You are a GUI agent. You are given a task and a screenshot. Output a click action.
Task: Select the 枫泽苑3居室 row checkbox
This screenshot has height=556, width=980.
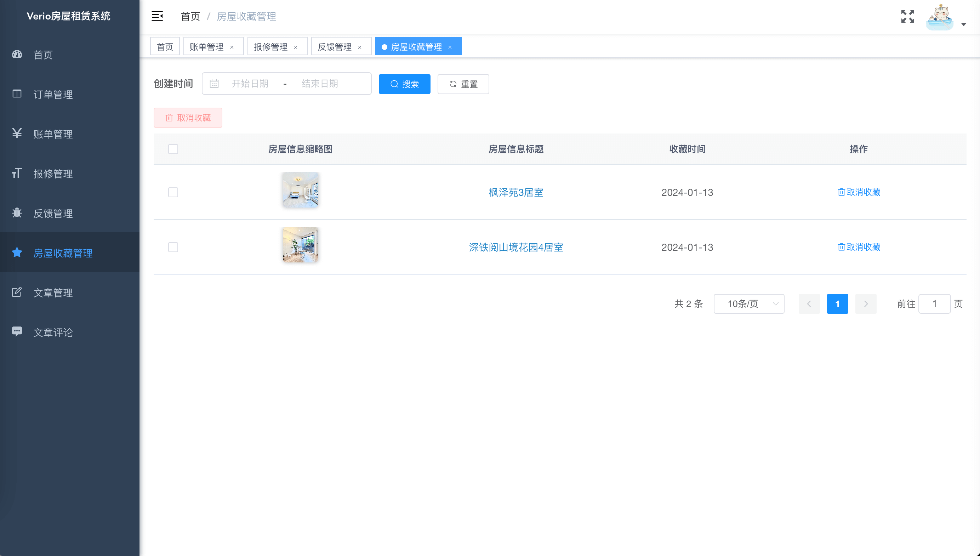point(173,192)
